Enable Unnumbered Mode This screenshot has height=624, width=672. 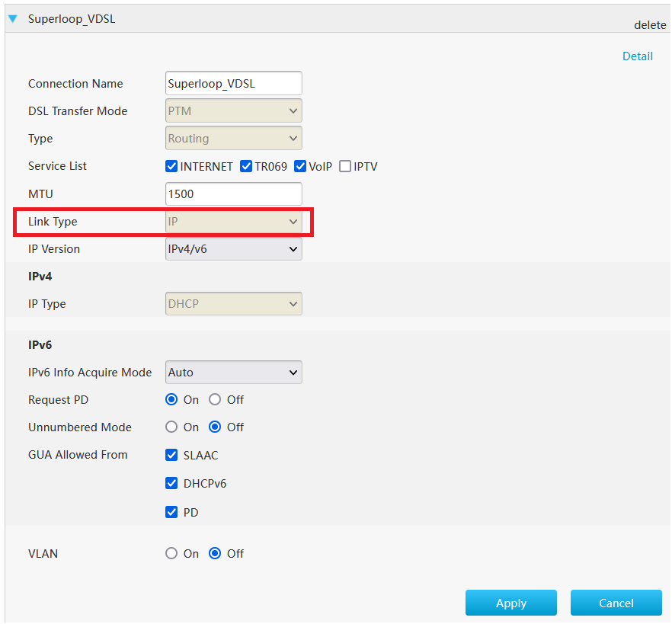click(171, 427)
